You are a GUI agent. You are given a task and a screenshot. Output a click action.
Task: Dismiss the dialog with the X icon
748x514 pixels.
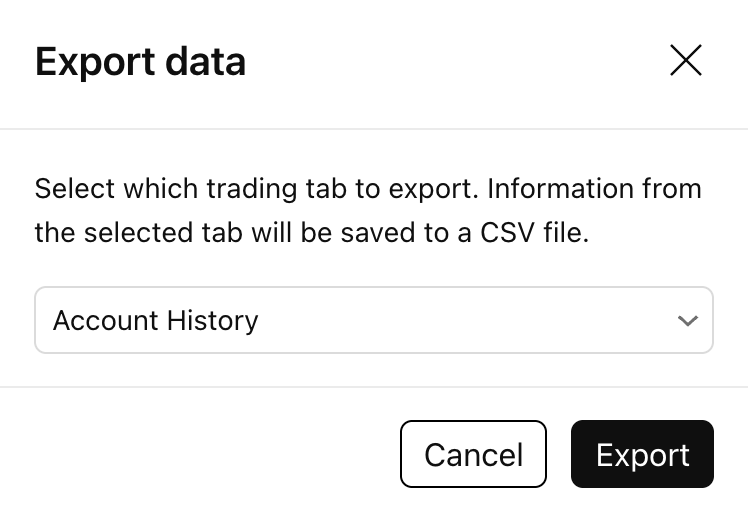click(686, 62)
